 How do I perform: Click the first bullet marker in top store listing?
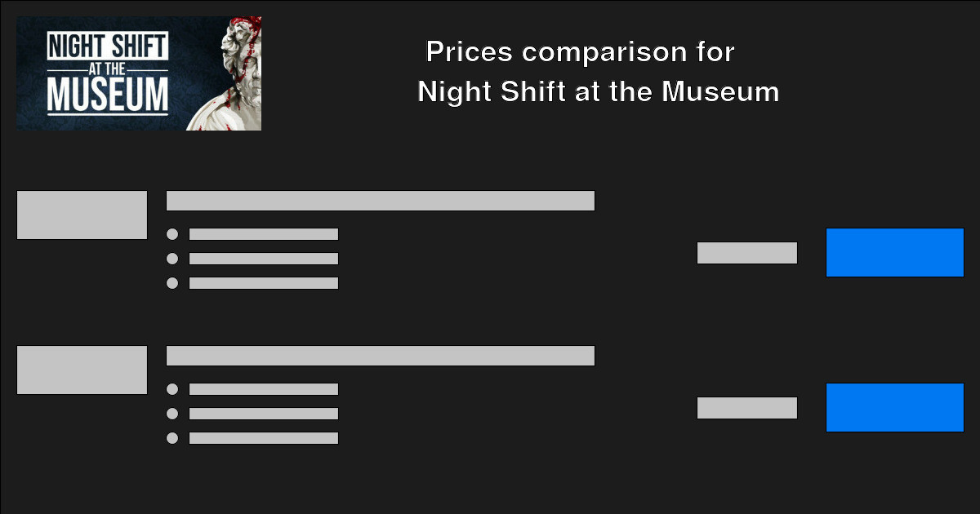172,235
